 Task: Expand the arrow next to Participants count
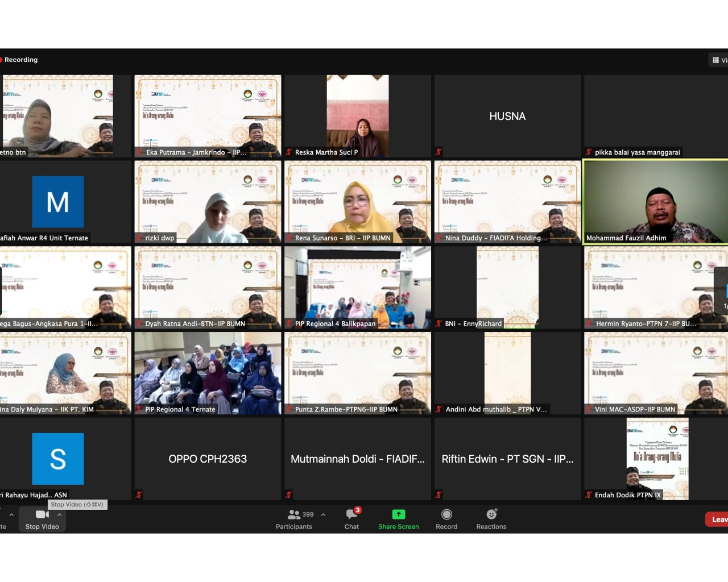click(324, 515)
